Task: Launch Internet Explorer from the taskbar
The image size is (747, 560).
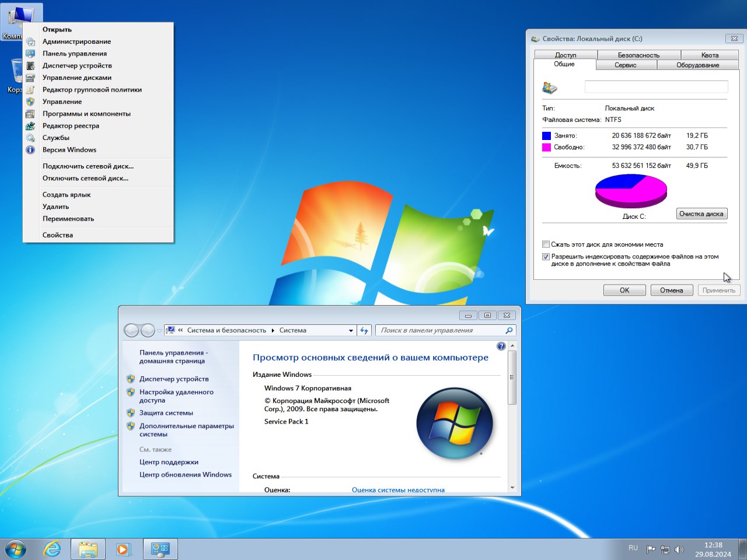Action: pyautogui.click(x=53, y=549)
